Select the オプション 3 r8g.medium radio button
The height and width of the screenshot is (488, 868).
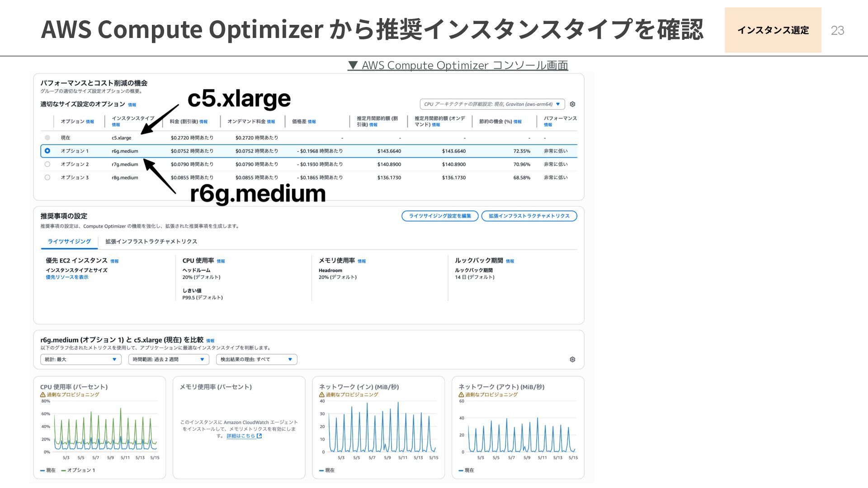coord(47,178)
